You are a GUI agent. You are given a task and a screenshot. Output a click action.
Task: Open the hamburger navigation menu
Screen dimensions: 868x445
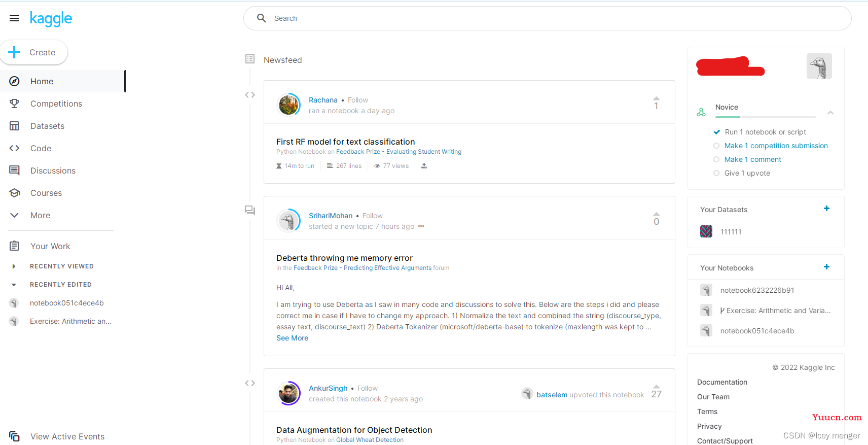pos(14,18)
